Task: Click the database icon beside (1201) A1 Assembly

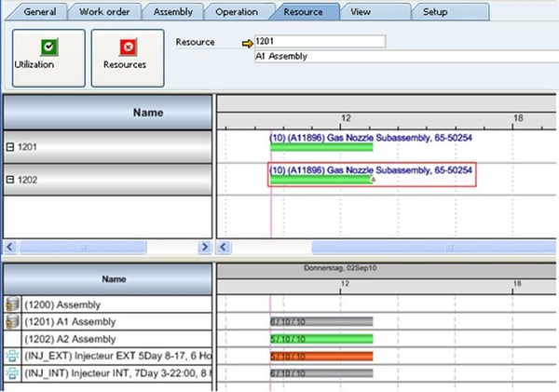Action: click(x=12, y=322)
